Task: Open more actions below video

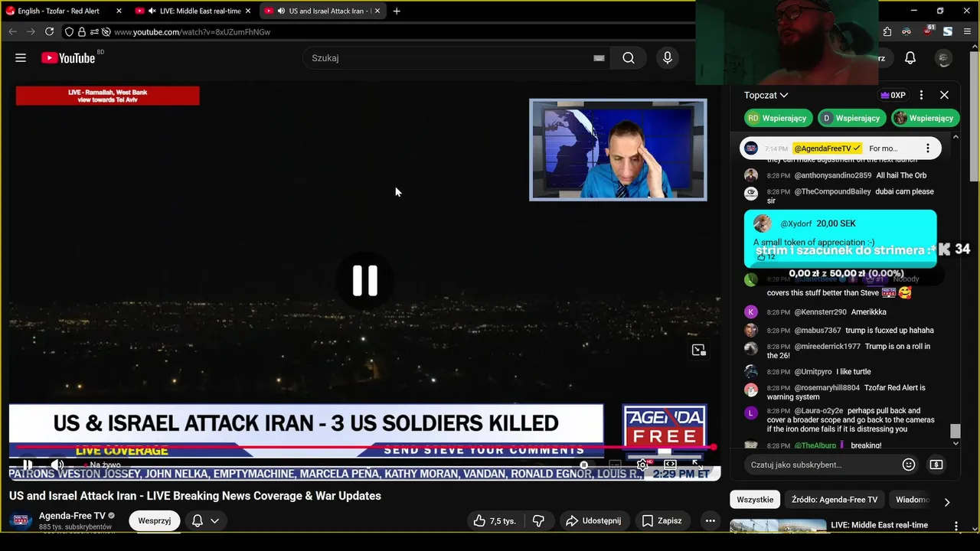Action: click(x=710, y=520)
